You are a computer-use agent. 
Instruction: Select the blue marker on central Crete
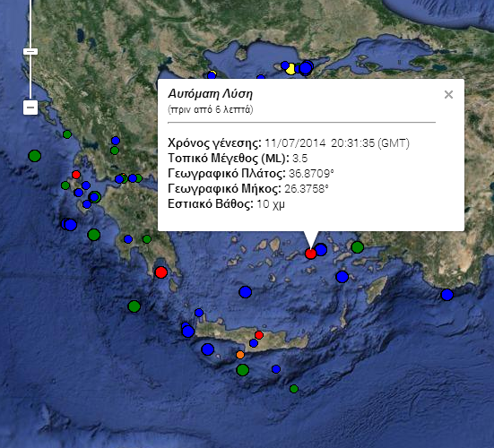(254, 343)
